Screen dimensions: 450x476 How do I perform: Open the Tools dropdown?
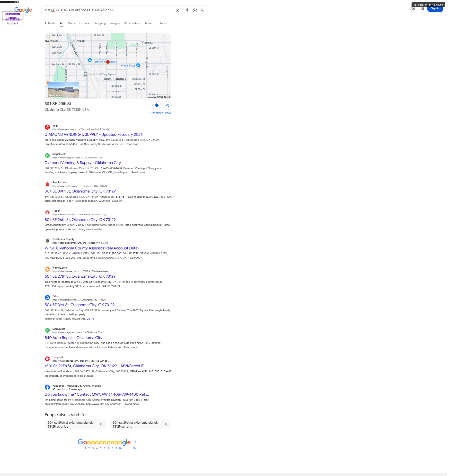164,23
